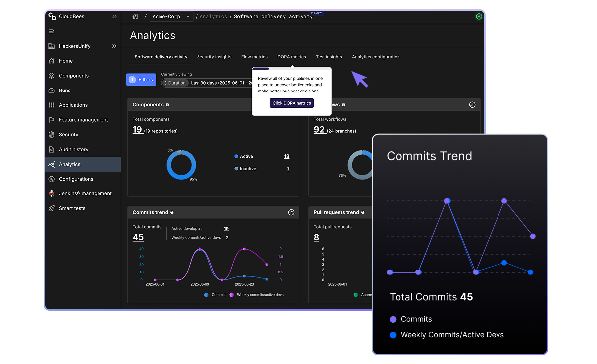Click the home icon in breadcrumb
The width and height of the screenshot is (597, 364).
click(135, 16)
